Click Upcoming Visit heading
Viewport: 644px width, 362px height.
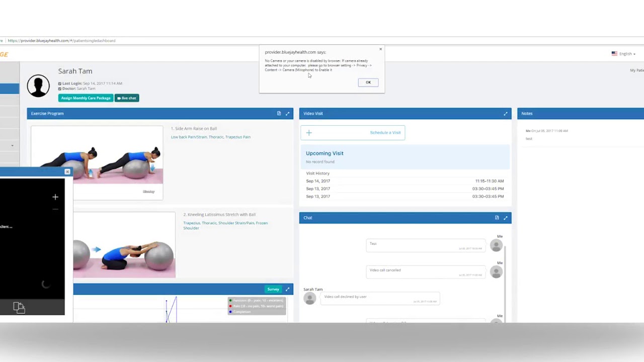pyautogui.click(x=325, y=153)
